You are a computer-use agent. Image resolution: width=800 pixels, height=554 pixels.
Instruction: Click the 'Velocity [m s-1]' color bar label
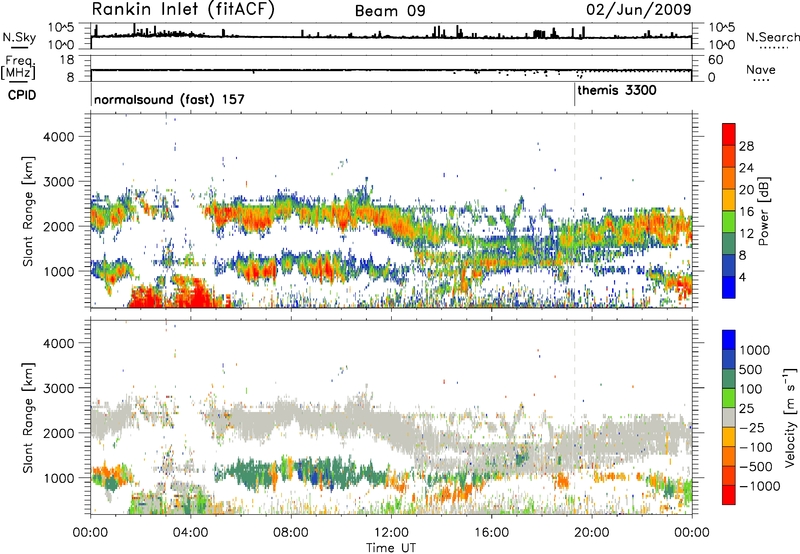(790, 417)
